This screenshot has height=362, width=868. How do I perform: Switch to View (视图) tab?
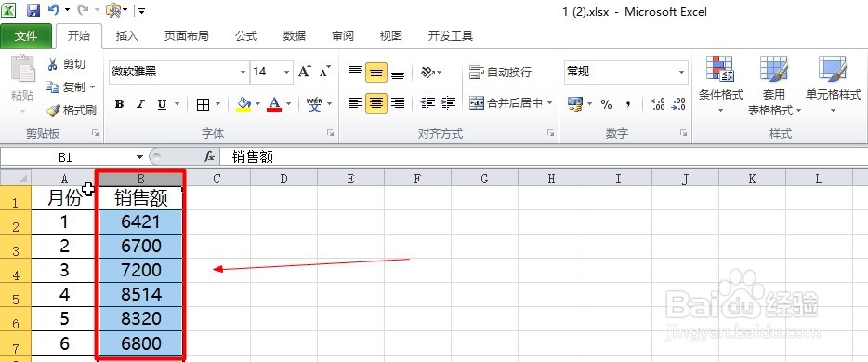point(391,36)
